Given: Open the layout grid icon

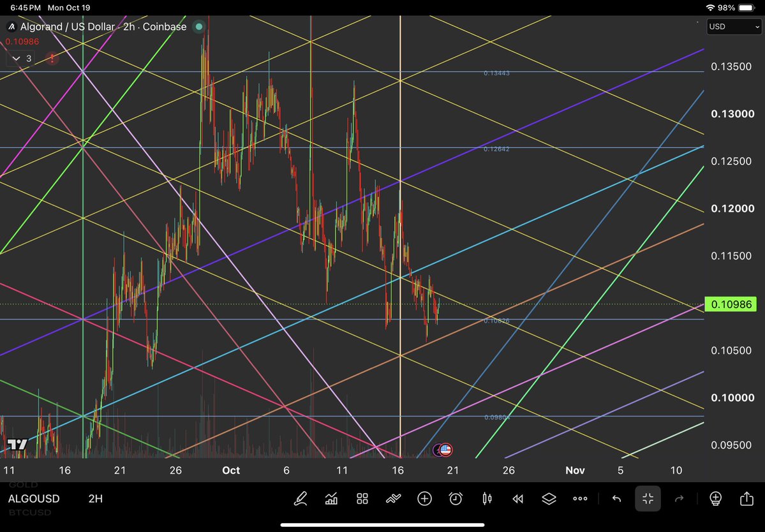Looking at the screenshot, I should [362, 498].
